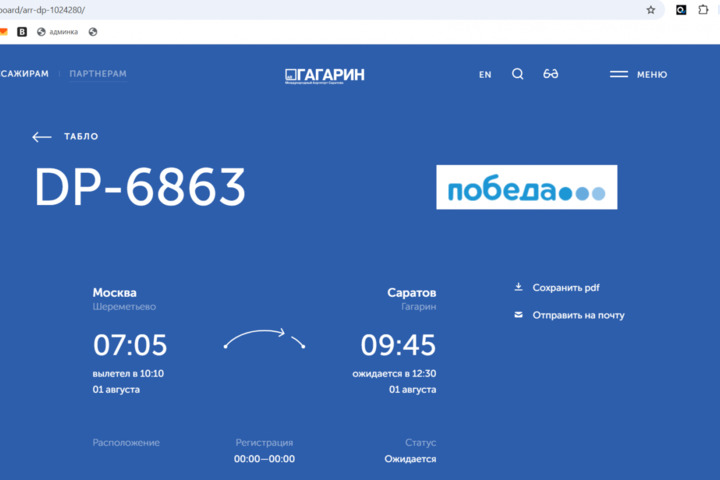Screen dimensions: 720x480
Task: Click Шереметьево airport label
Action: 124,306
